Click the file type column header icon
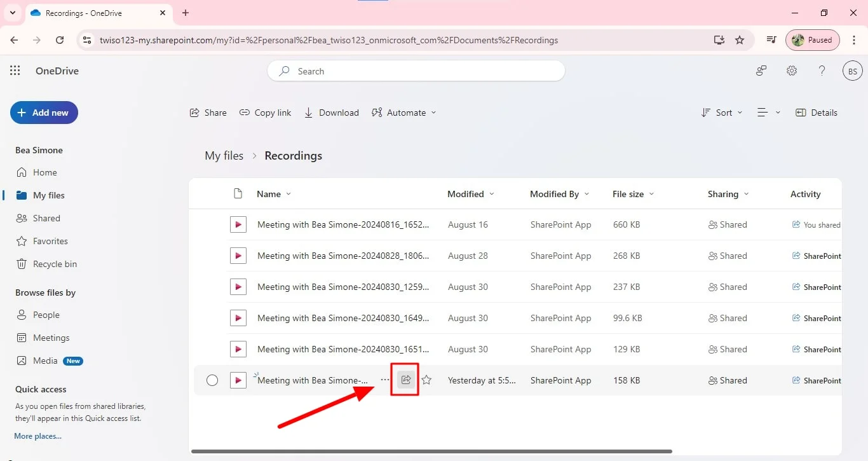 point(238,194)
